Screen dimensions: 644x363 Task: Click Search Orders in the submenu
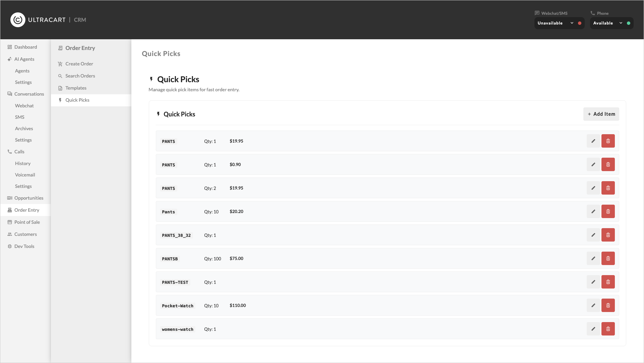pos(91,76)
